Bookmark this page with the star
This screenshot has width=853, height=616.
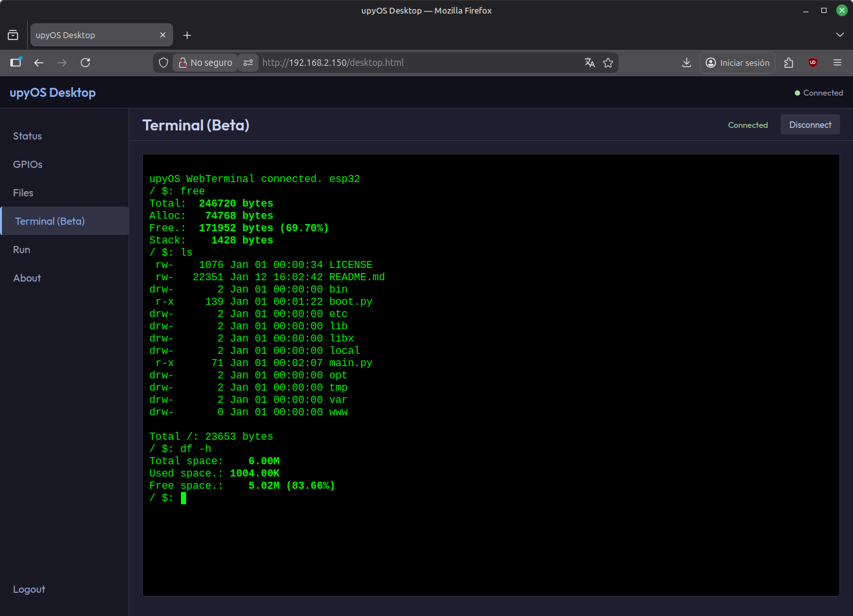pyautogui.click(x=608, y=63)
